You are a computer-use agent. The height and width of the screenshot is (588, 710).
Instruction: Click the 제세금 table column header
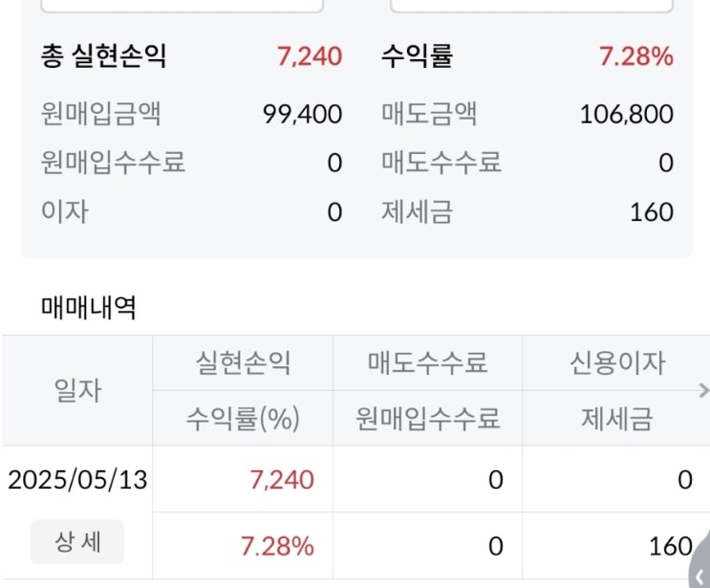coord(616,418)
